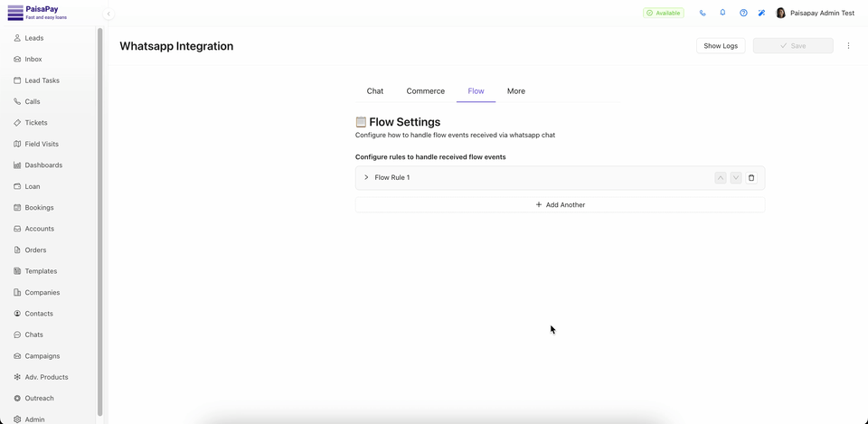Open Paisapay Admin Test profile menu
Viewport: 868px width, 424px height.
tap(815, 13)
